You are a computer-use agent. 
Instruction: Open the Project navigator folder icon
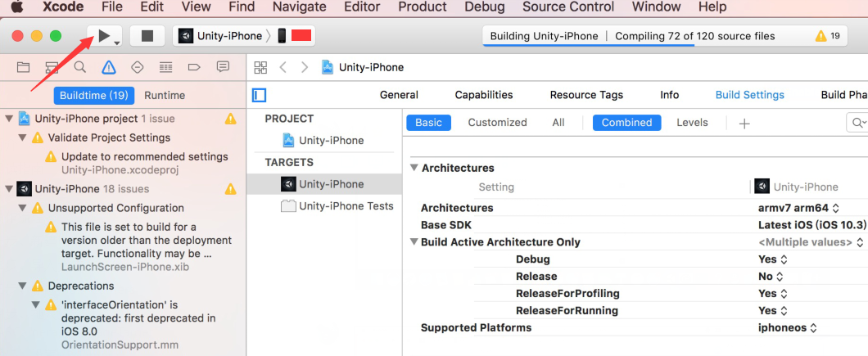click(x=23, y=67)
